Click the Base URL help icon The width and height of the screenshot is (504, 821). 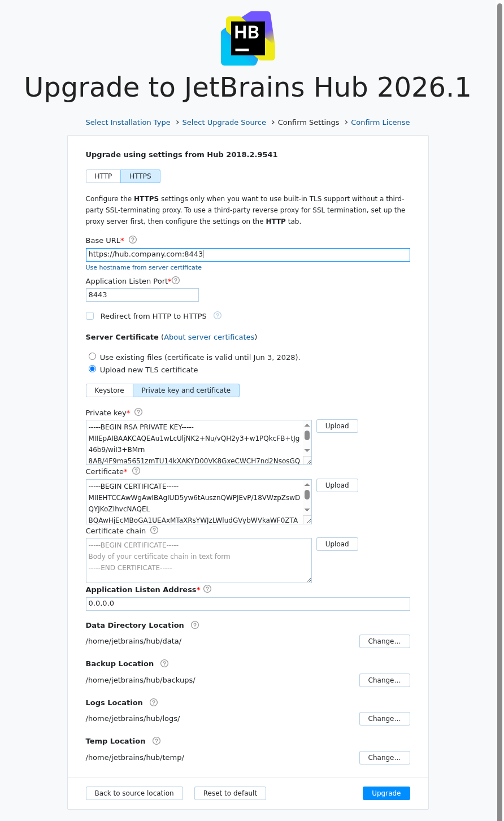click(132, 240)
